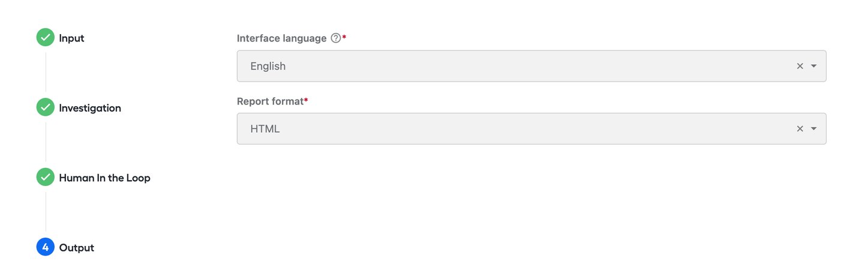Click the green checkmark beside Input

click(x=46, y=37)
